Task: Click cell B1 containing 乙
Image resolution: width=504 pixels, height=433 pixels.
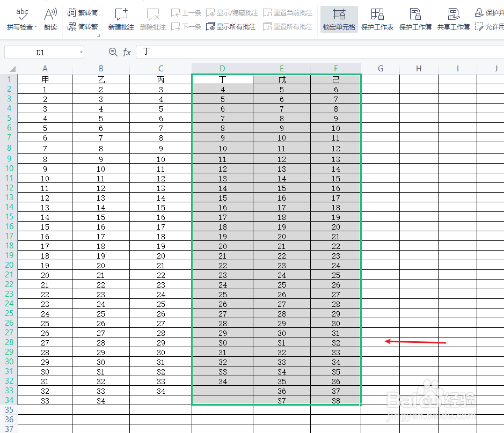Action: click(x=101, y=79)
